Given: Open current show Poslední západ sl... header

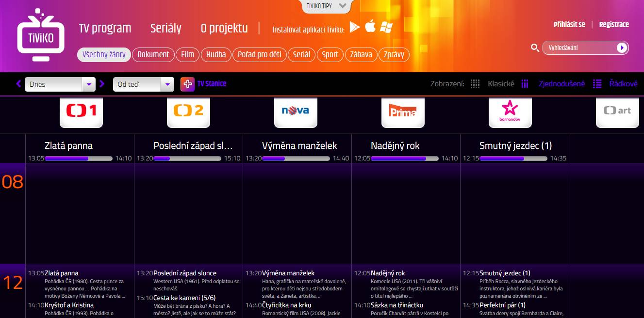Looking at the screenshot, I should [193, 145].
